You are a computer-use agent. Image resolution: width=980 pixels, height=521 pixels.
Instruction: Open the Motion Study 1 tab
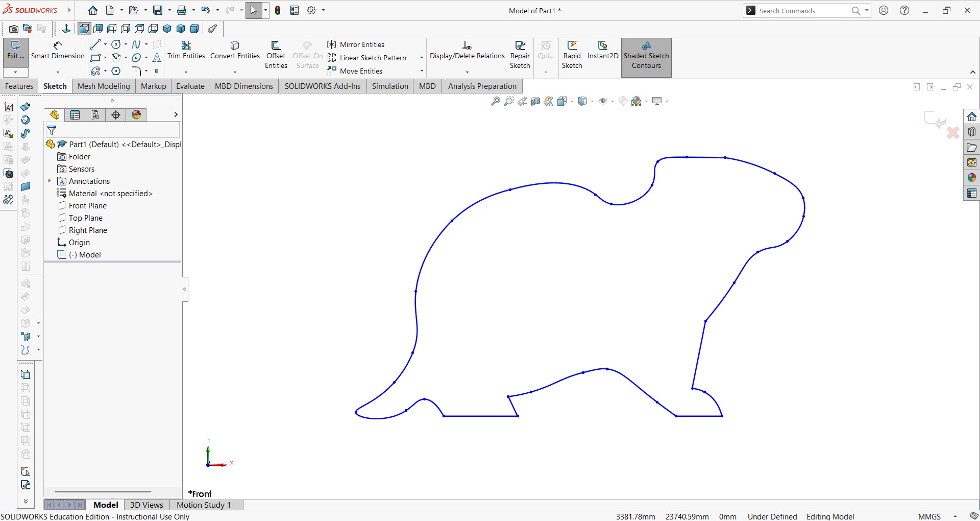[204, 505]
